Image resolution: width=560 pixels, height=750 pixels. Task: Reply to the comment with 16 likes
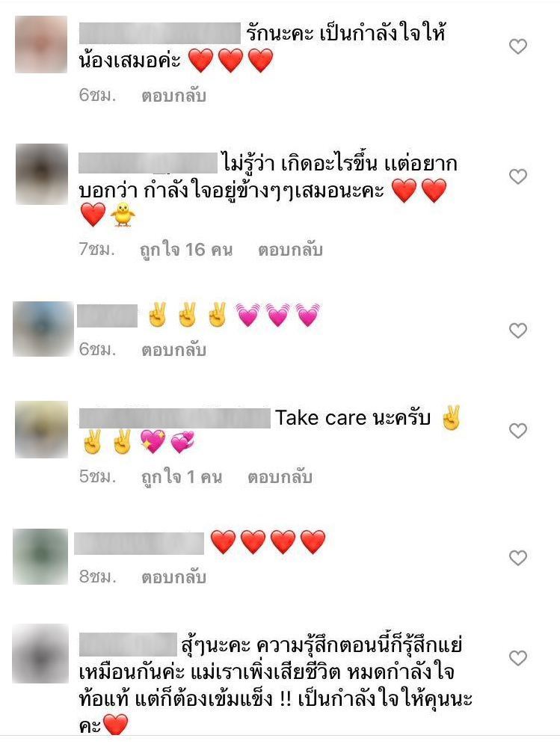(x=290, y=250)
